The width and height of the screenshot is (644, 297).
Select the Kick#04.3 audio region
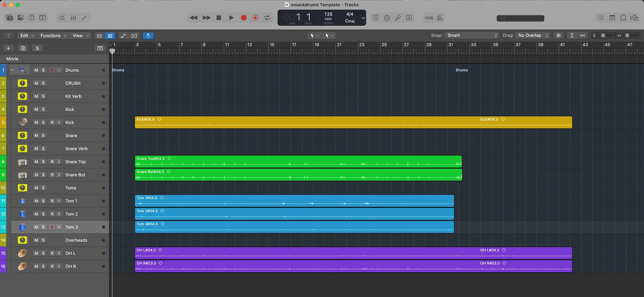[x=354, y=122]
